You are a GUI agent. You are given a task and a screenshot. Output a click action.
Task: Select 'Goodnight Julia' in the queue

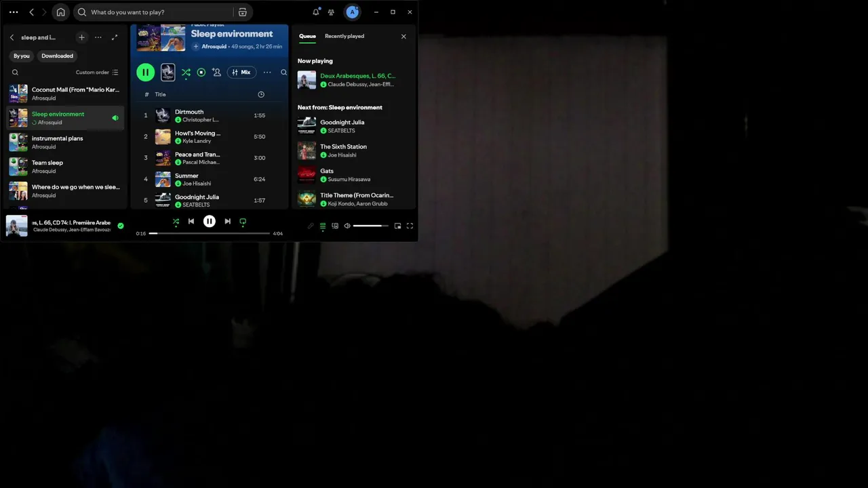[x=354, y=126]
